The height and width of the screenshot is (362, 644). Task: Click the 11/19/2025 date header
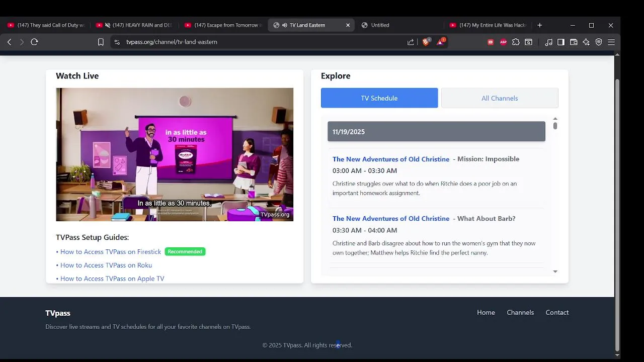click(436, 132)
